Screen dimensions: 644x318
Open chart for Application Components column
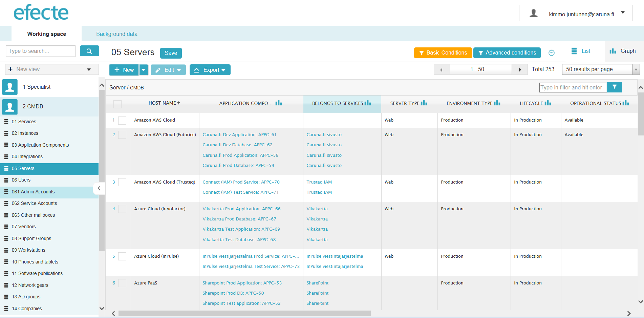[279, 103]
